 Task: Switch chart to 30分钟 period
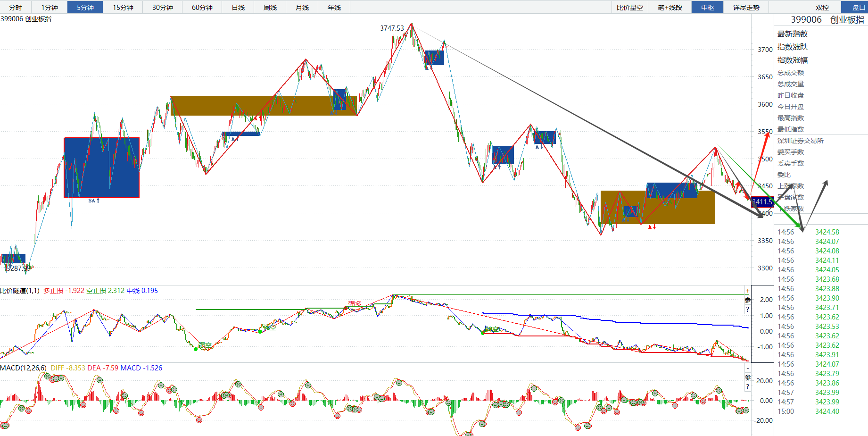(x=163, y=7)
